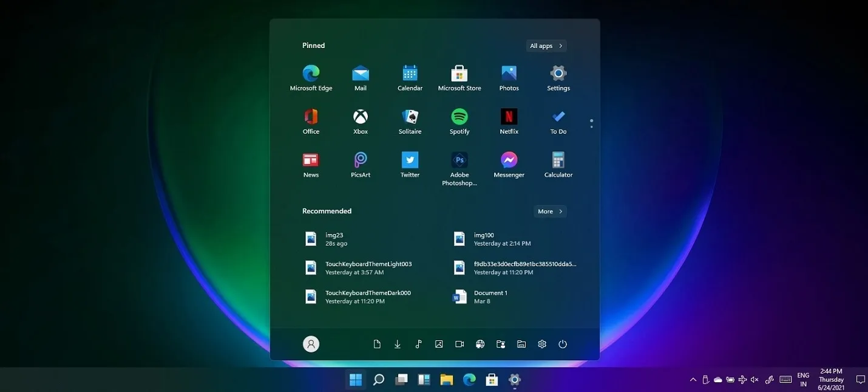
Task: Open the Personal folder from Start footer
Action: pos(501,344)
